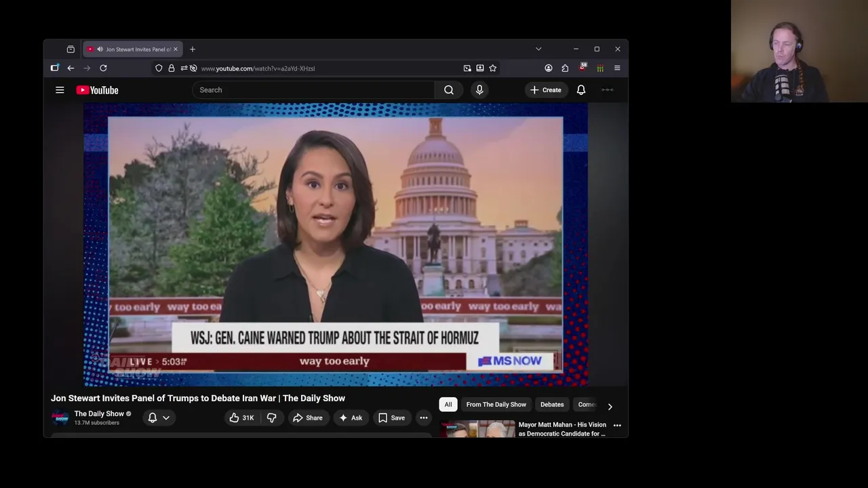Click the Ask button
Screen dimensions: 868x488
tap(351, 418)
